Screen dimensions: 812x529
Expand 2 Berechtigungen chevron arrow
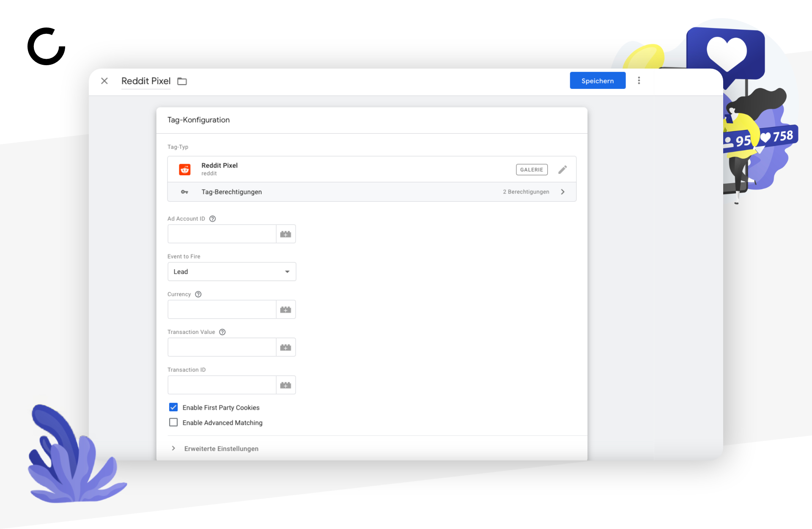point(563,192)
